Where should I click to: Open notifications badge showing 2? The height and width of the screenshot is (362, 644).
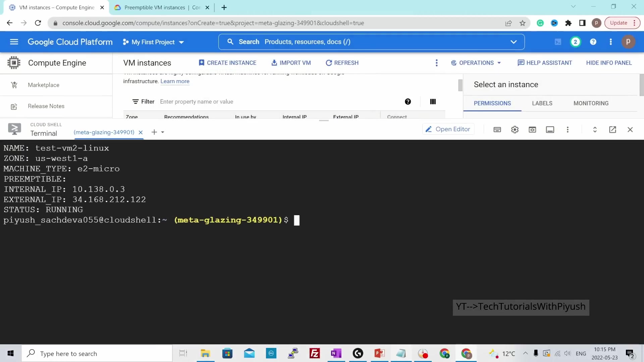[x=576, y=42]
